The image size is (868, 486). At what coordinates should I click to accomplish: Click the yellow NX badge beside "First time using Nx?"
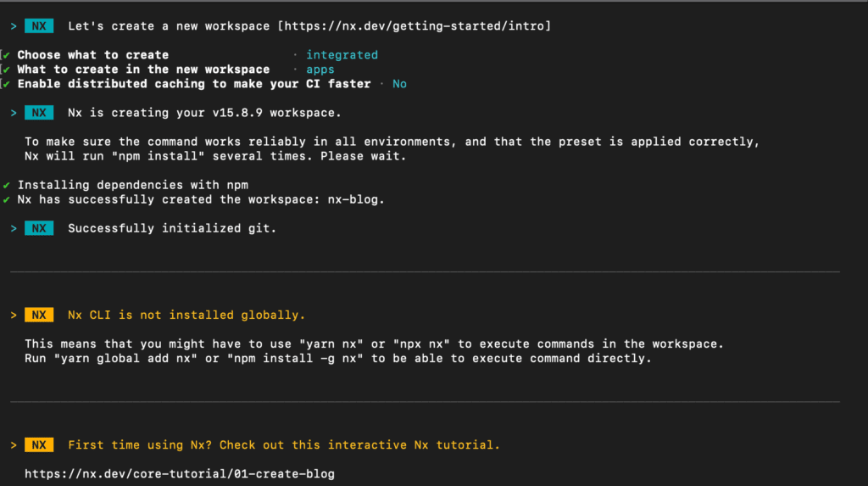[39, 445]
